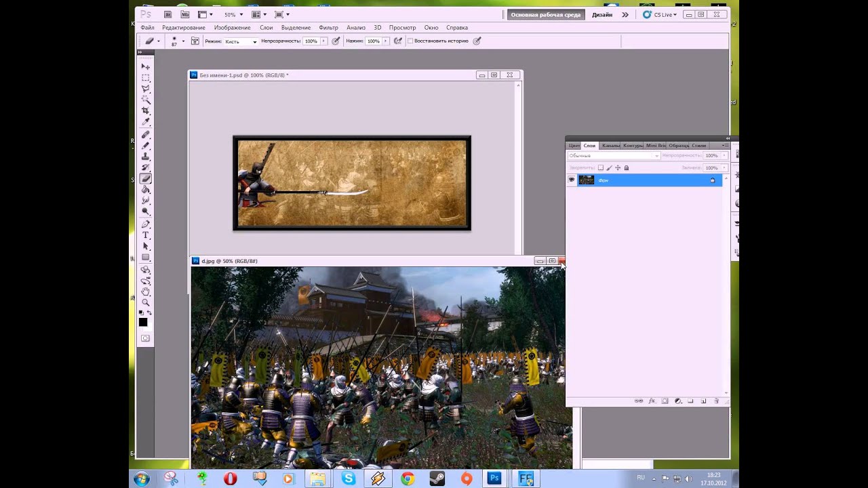
Task: Hide the 'Фон' layer with the eye icon
Action: (572, 180)
